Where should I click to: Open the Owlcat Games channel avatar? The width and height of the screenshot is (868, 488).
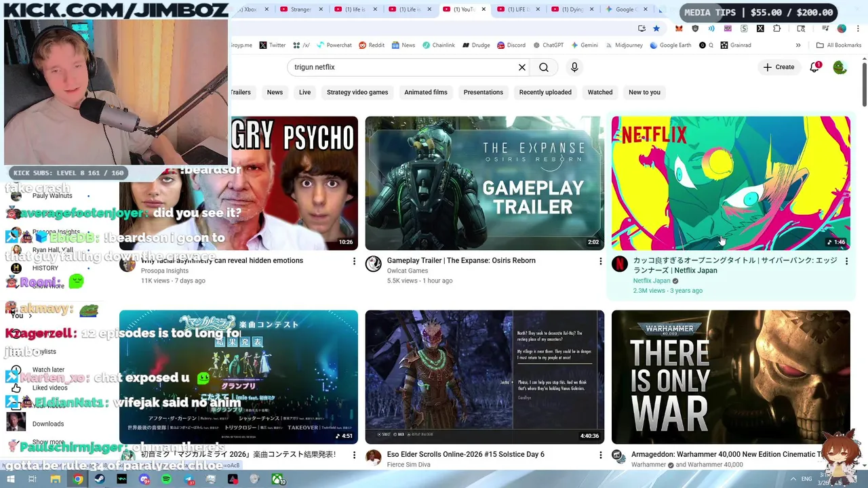374,264
